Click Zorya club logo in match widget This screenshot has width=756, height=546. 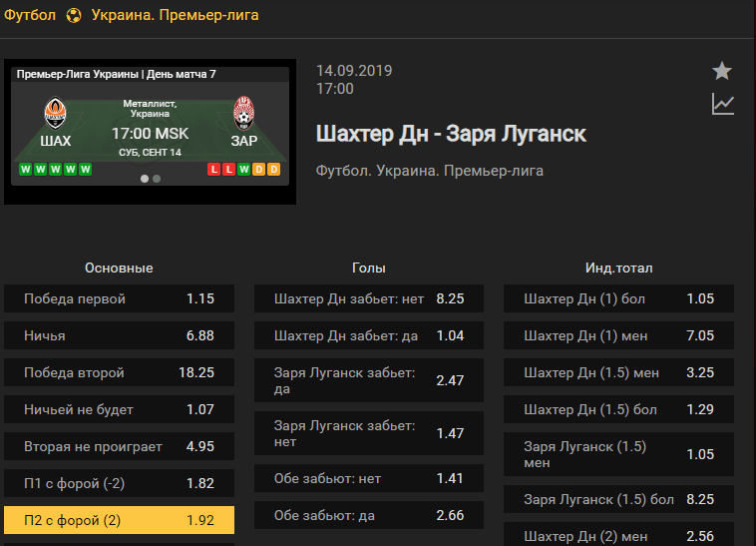pyautogui.click(x=244, y=113)
